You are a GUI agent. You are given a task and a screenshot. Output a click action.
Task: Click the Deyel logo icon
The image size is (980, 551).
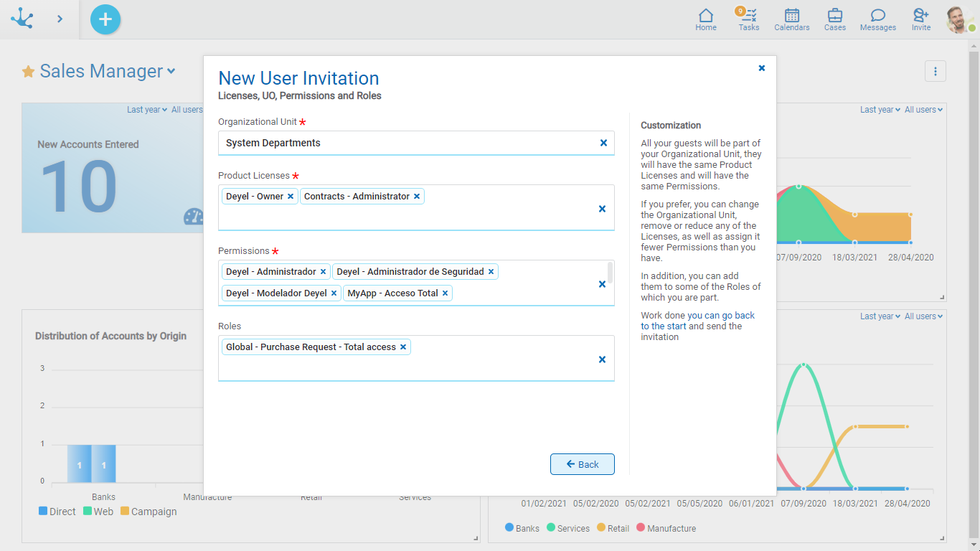click(22, 19)
